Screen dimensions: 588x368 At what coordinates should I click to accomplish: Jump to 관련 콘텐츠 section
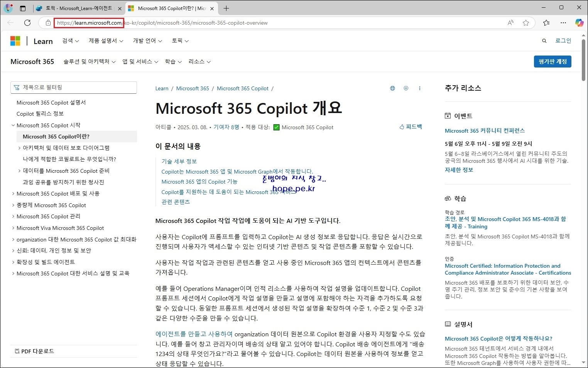click(x=176, y=202)
